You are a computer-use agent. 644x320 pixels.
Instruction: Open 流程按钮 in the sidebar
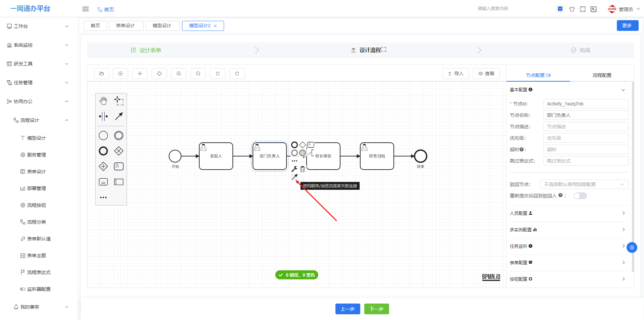(x=36, y=205)
